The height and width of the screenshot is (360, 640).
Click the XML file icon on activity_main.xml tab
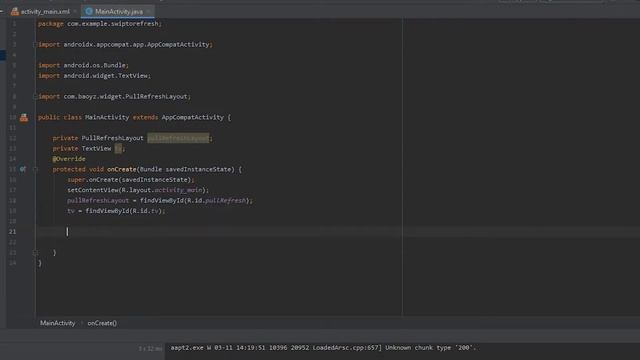(x=15, y=12)
